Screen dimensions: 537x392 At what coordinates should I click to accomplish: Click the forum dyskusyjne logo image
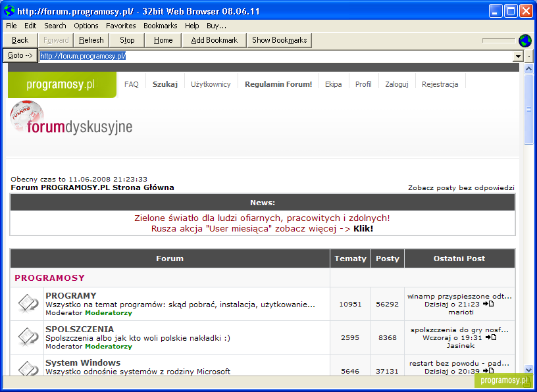pos(71,118)
